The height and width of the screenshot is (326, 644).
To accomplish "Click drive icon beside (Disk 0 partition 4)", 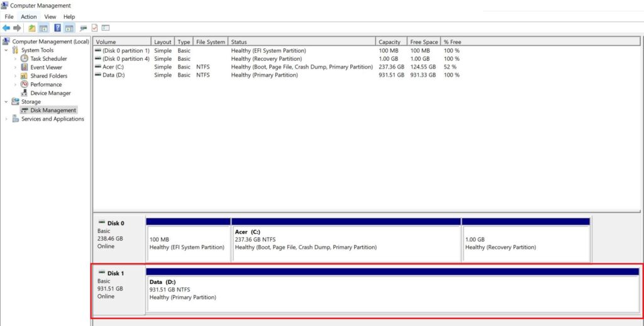I will (x=97, y=58).
